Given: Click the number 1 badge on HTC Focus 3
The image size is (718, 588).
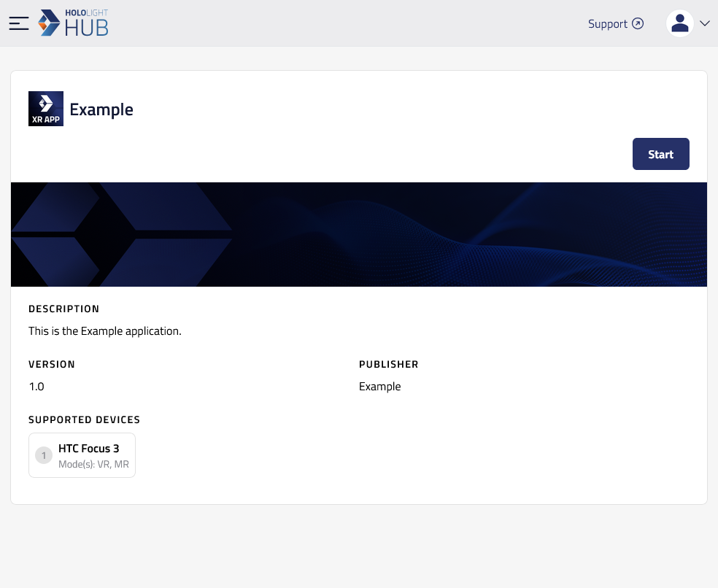Looking at the screenshot, I should (44, 455).
